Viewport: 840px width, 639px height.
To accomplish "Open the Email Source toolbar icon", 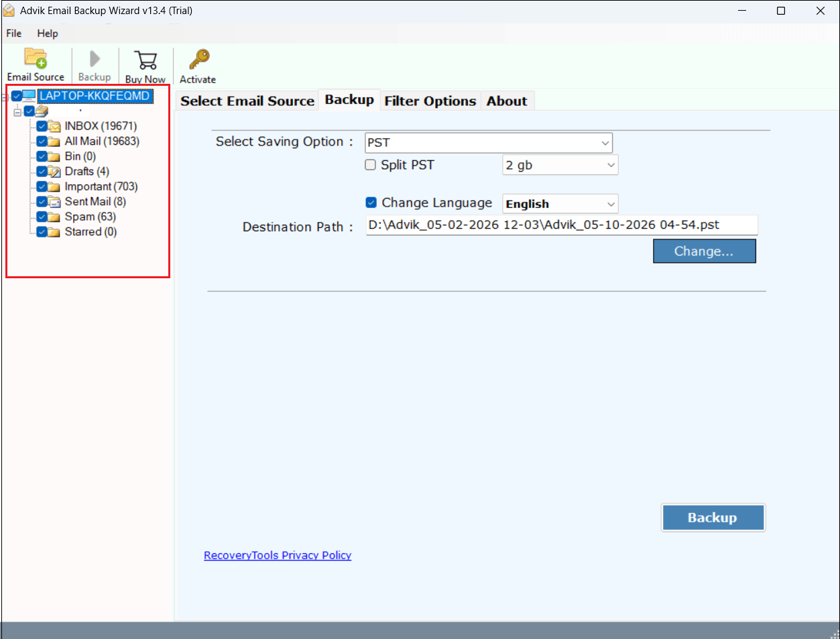I will [36, 58].
